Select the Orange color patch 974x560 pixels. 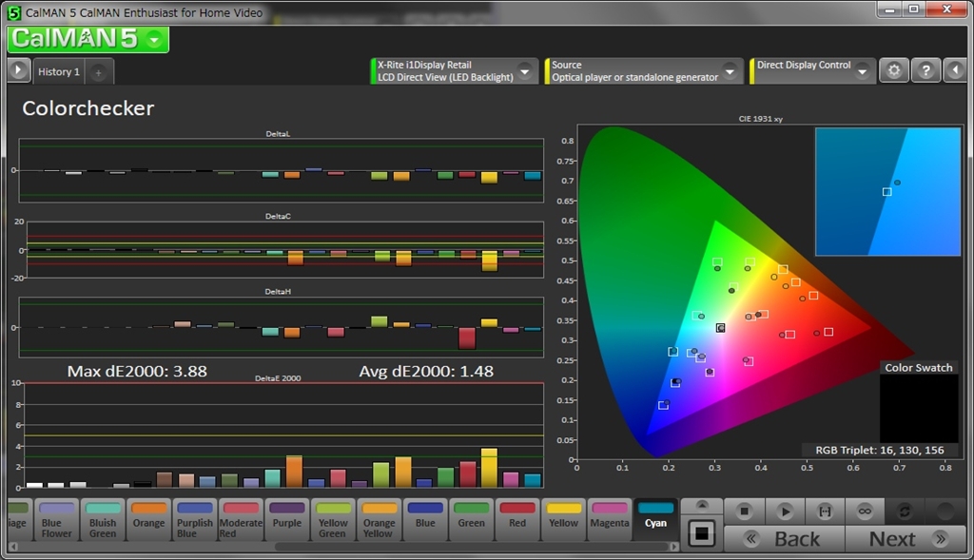[148, 519]
